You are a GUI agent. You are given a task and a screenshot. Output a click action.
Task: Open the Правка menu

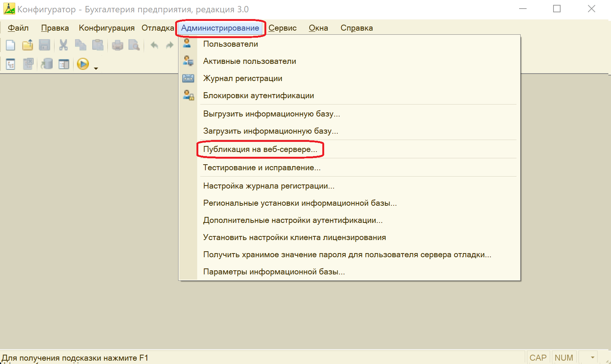point(55,28)
